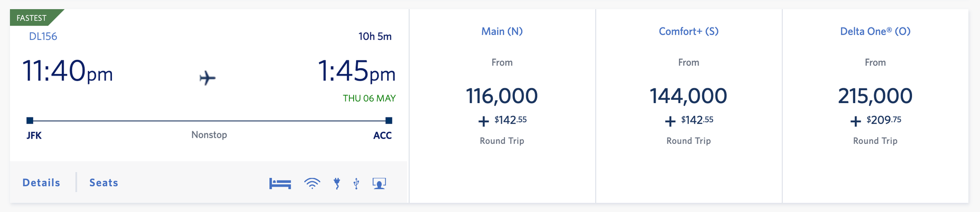Click the Nonstop label under route line
980x212 pixels.
click(x=209, y=135)
